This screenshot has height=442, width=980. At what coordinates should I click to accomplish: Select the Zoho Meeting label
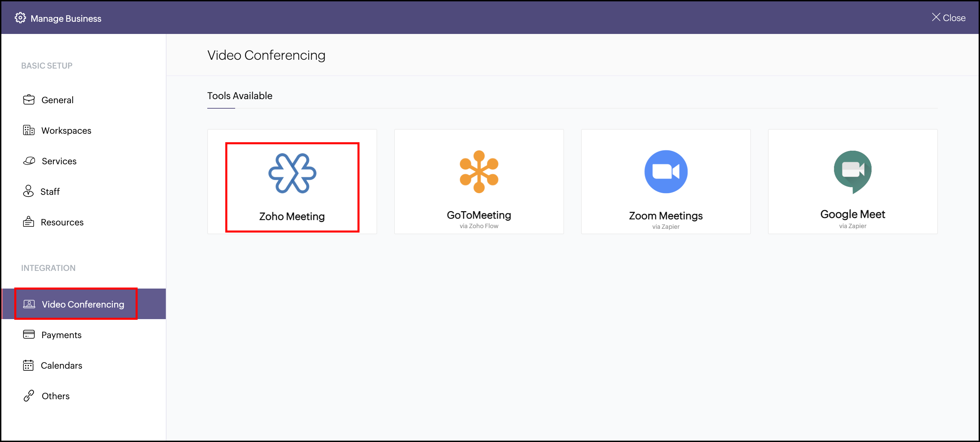point(292,216)
